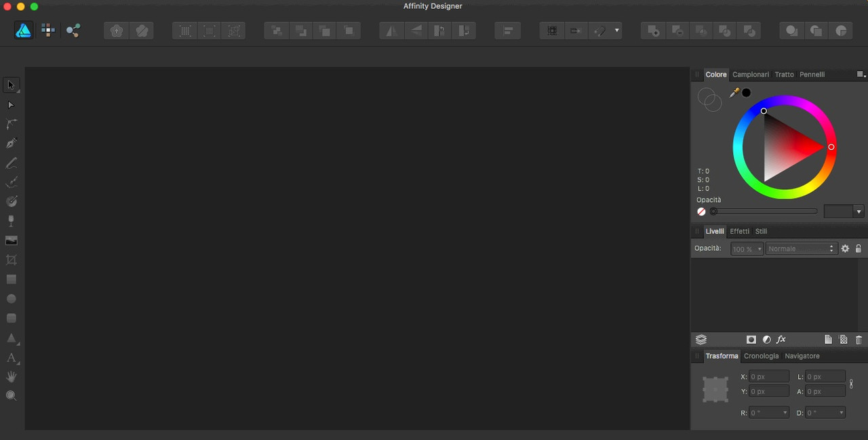This screenshot has height=440, width=868.
Task: Open the Colore panel preferences menu
Action: pos(861,75)
